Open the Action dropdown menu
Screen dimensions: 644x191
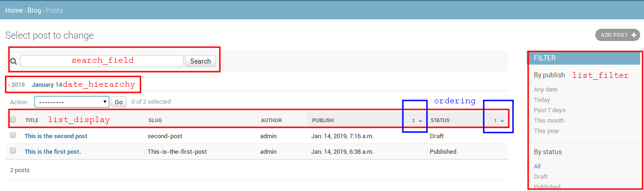[x=72, y=102]
